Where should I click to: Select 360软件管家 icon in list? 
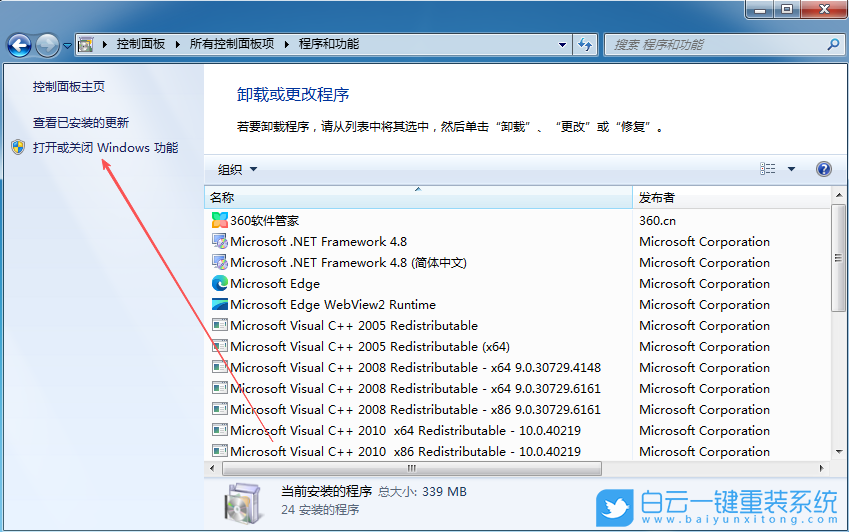tap(220, 220)
